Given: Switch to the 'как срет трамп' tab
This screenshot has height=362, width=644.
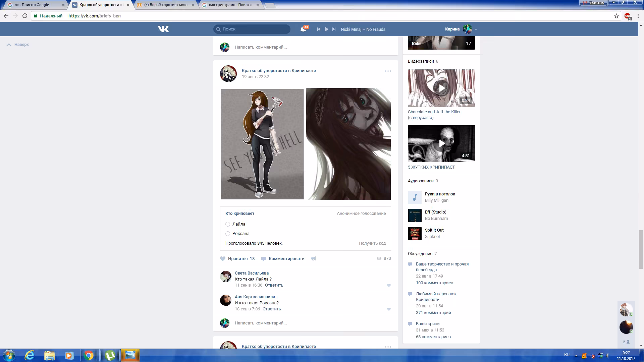Looking at the screenshot, I should (x=230, y=5).
